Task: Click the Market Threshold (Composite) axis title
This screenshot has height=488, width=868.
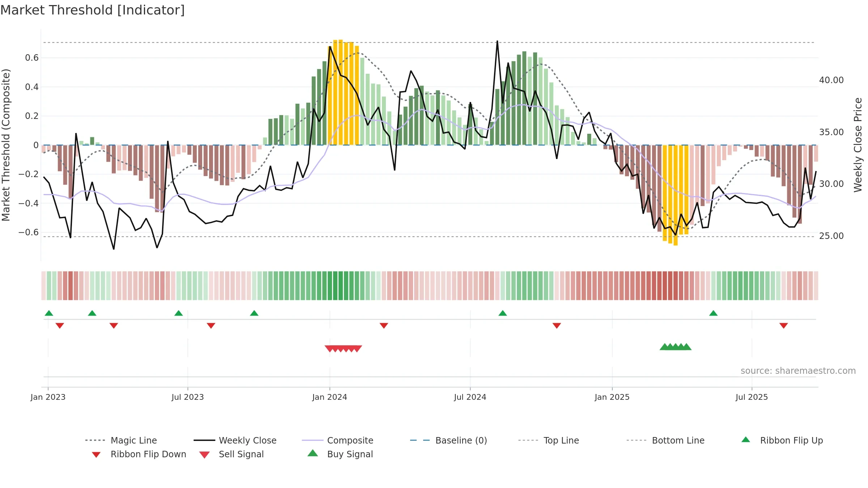Action: point(6,145)
